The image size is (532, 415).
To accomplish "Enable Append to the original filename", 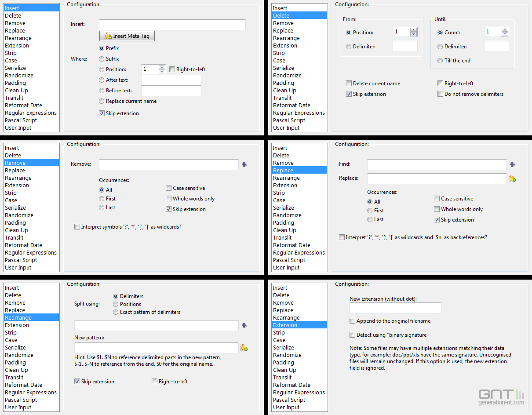I will (352, 321).
